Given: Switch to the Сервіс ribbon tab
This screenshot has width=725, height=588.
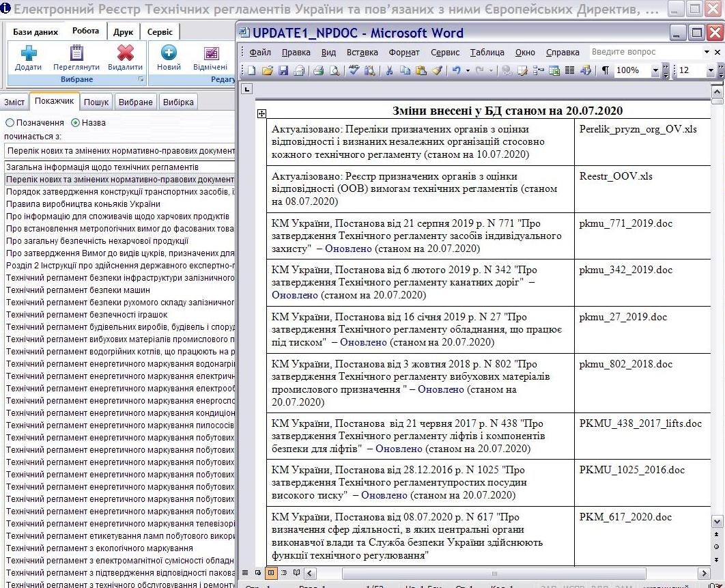Looking at the screenshot, I should pos(160,32).
